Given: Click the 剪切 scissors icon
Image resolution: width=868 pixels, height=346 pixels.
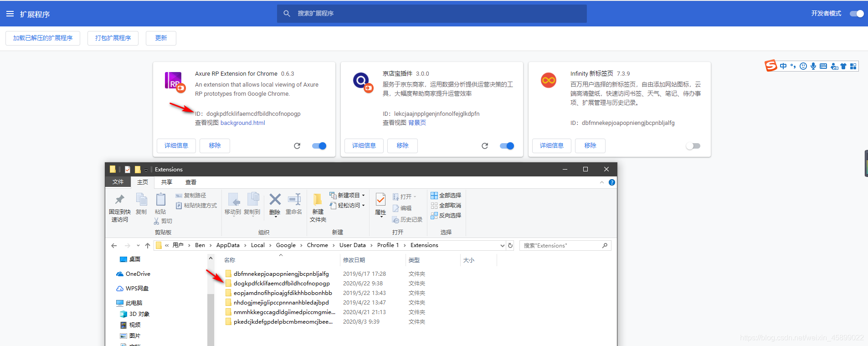Looking at the screenshot, I should tap(157, 221).
